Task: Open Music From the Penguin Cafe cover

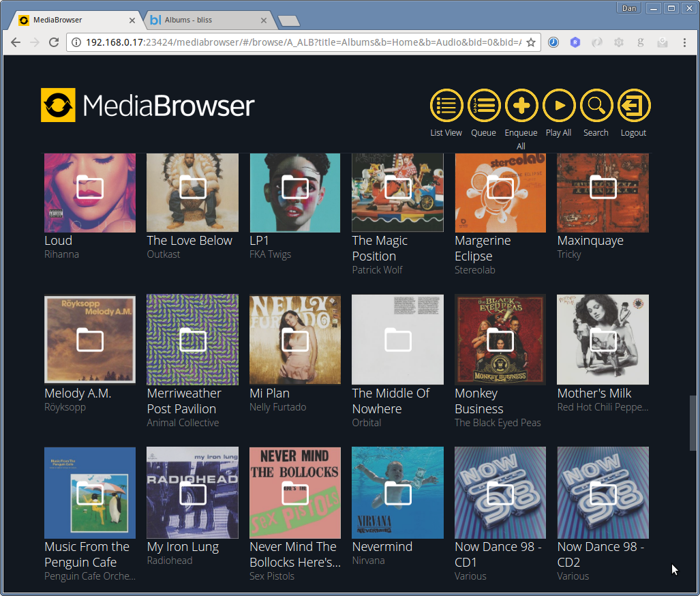Action: coord(90,492)
